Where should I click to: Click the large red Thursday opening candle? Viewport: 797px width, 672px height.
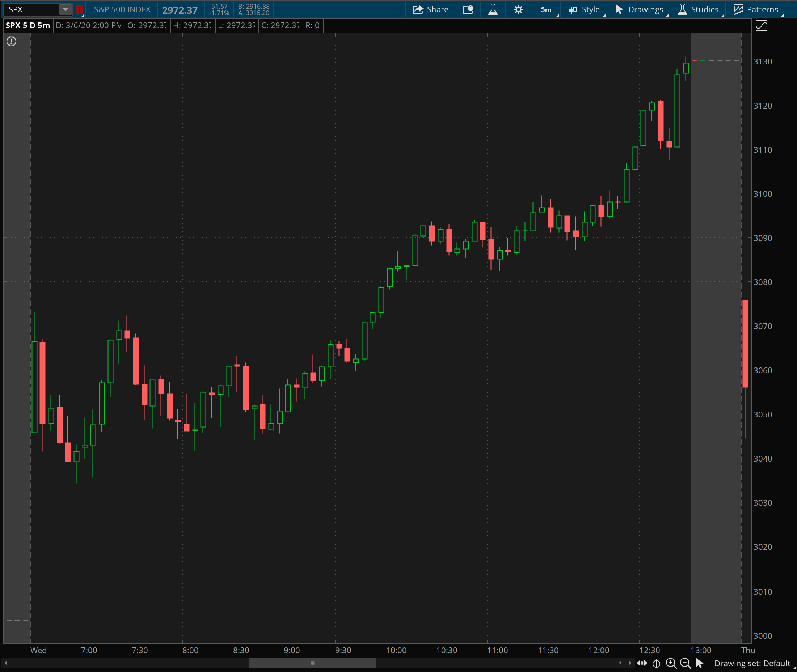pyautogui.click(x=745, y=344)
